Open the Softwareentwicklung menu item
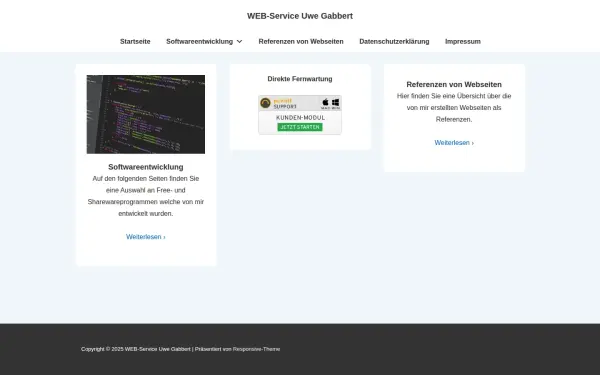The width and height of the screenshot is (600, 375). pos(199,41)
